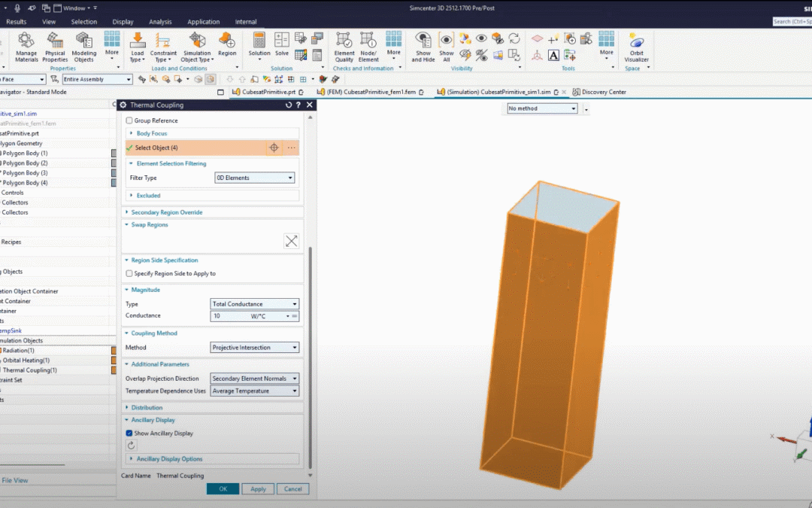Uncheck Show Ancillary Display
Screen dimensions: 812x508
(129, 433)
